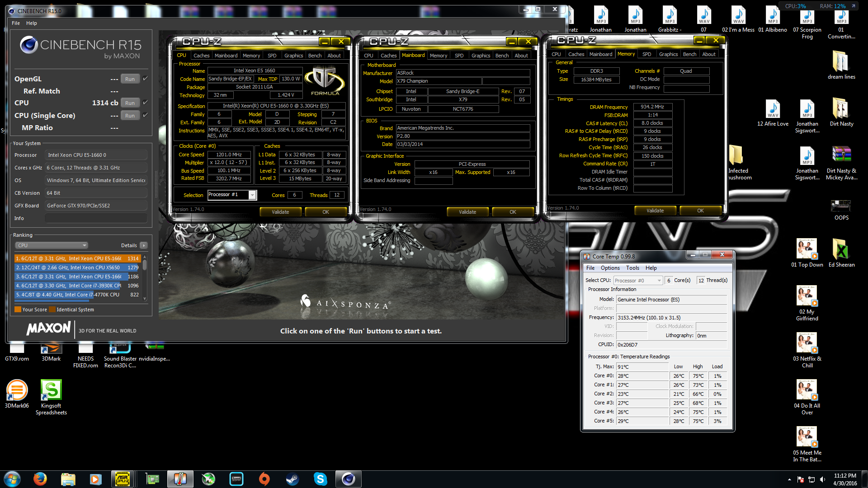Image resolution: width=868 pixels, height=488 pixels.
Task: Switch to Graphics tab in CPU-Z mainboard window
Action: (481, 56)
